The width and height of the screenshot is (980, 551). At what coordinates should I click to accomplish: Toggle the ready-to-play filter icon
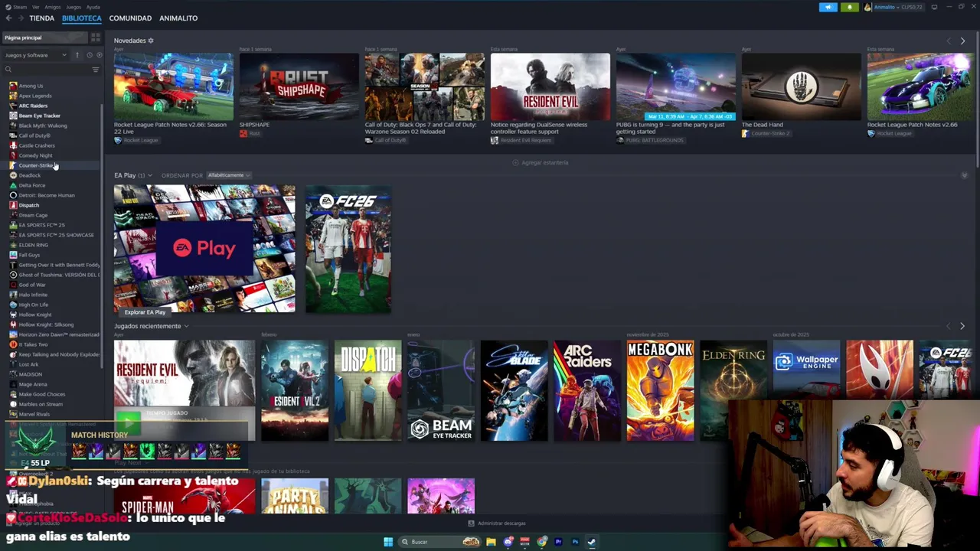click(x=98, y=55)
